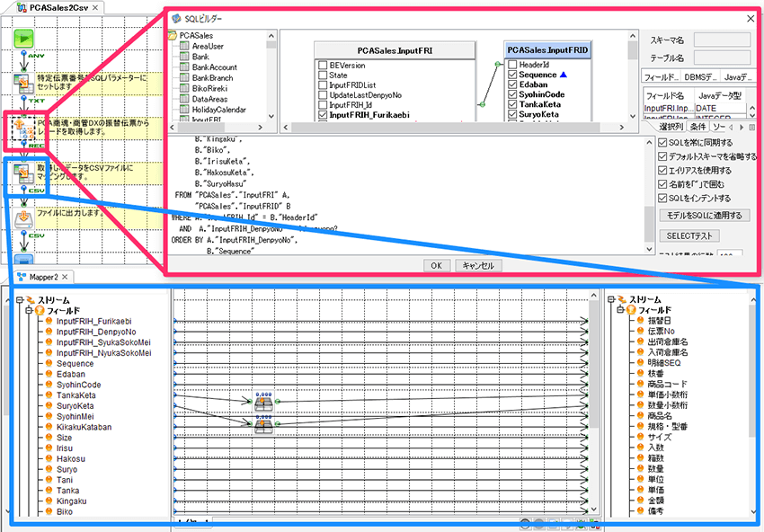This screenshot has width=764, height=532.
Task: Select the upper function node in the Mapper canvas
Action: (263, 402)
